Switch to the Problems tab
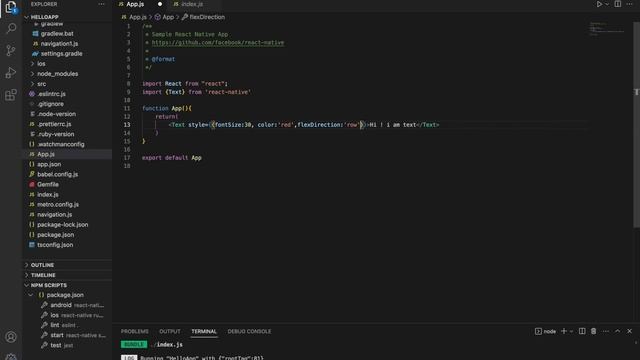The width and height of the screenshot is (640, 360). 135,331
